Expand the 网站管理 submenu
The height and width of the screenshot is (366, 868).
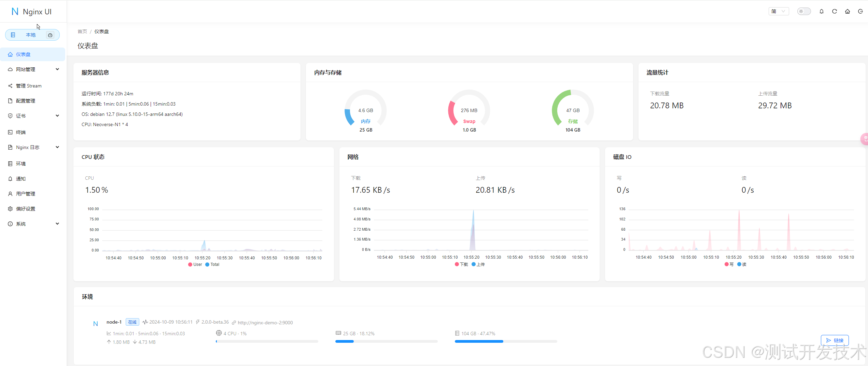[33, 69]
